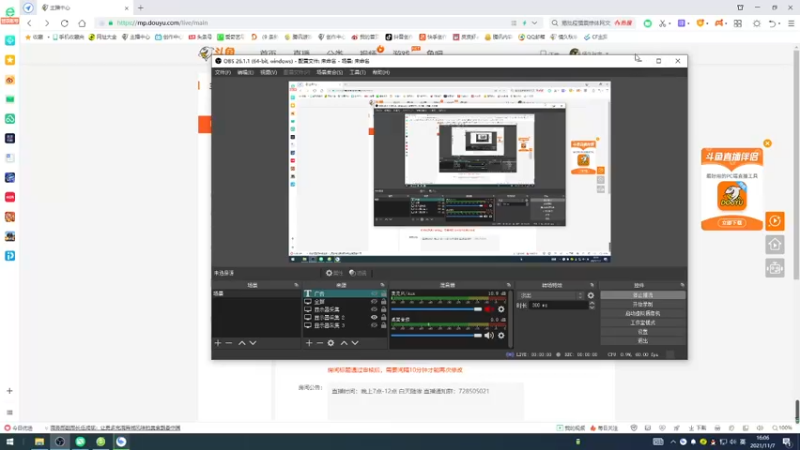This screenshot has height=450, width=800.
Task: Open OBS 视图 (View) menu
Action: 268,72
